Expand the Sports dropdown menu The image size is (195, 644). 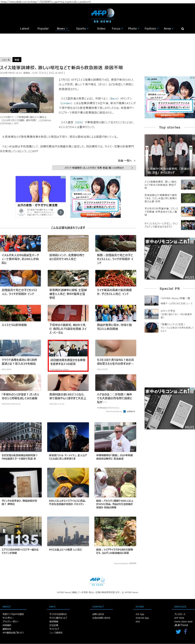[82, 29]
